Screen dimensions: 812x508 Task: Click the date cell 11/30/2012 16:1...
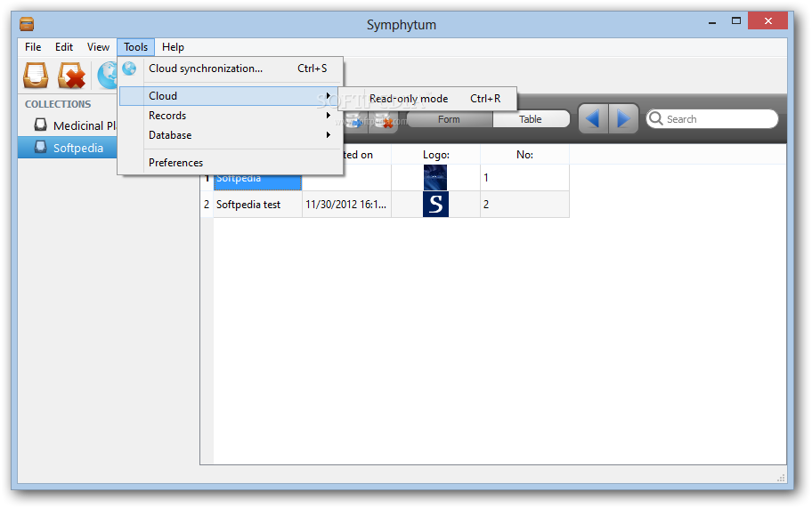(346, 205)
